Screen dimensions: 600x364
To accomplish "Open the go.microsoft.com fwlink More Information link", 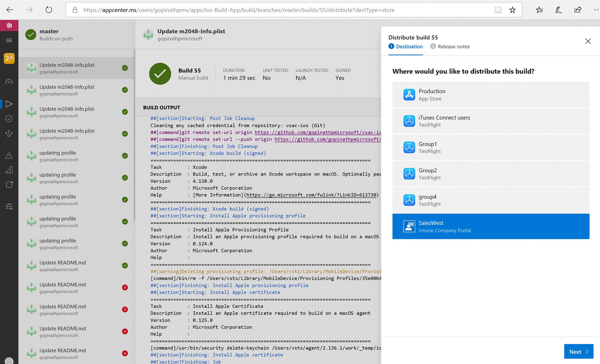I will 311,195.
